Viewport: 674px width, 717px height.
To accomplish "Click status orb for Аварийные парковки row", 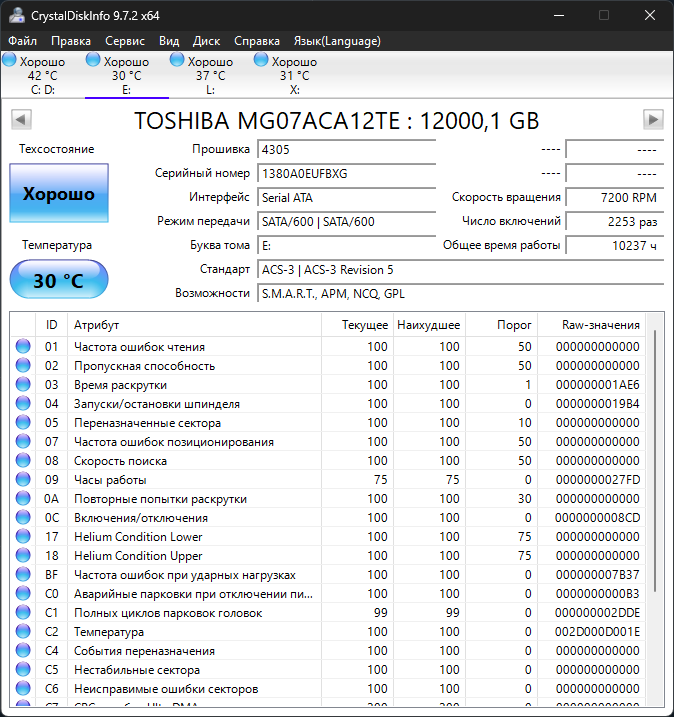I will (23, 593).
